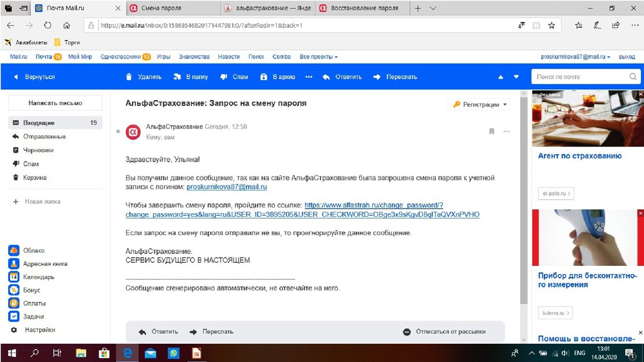
Task: Open account dropdown proskurnikova87@mail.ru
Action: click(x=575, y=57)
